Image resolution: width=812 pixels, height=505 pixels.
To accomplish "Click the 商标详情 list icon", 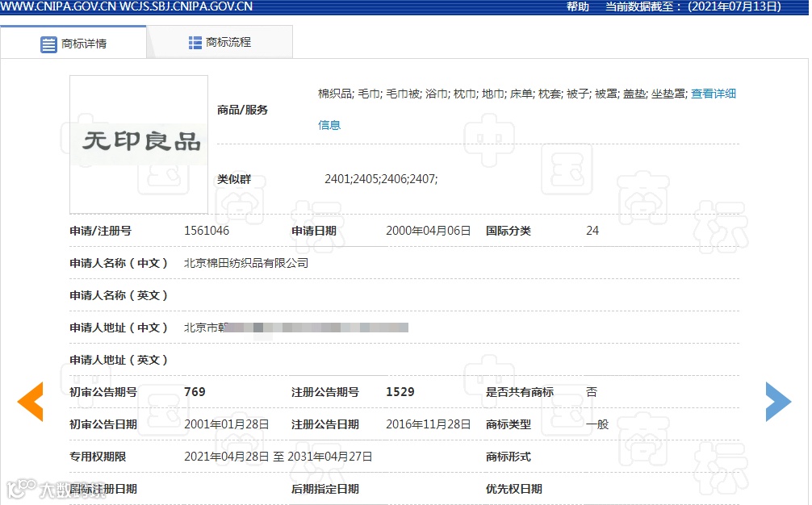I will pos(48,44).
